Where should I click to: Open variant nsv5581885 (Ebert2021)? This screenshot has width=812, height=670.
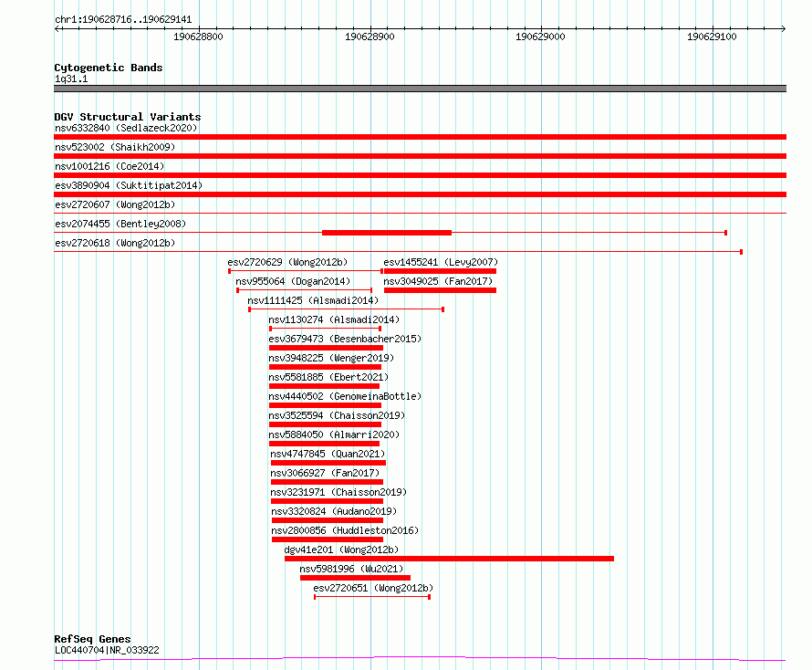[x=328, y=377]
